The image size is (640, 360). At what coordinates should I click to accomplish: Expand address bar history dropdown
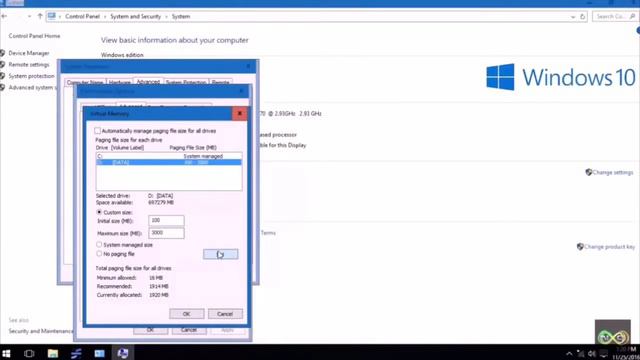[x=573, y=17]
